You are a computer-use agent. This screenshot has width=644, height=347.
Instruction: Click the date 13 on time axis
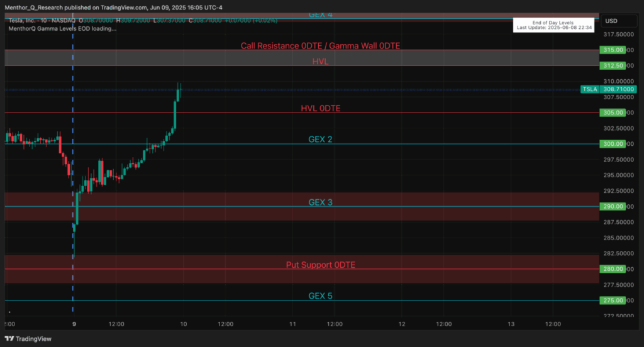(511, 324)
